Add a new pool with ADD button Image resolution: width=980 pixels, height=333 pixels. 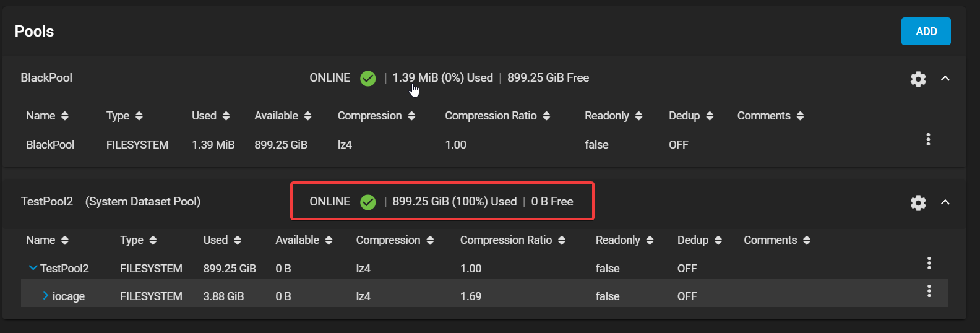point(926,32)
